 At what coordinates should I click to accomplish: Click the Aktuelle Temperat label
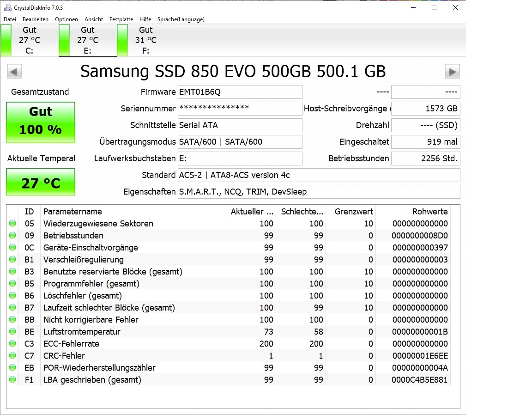click(x=42, y=158)
